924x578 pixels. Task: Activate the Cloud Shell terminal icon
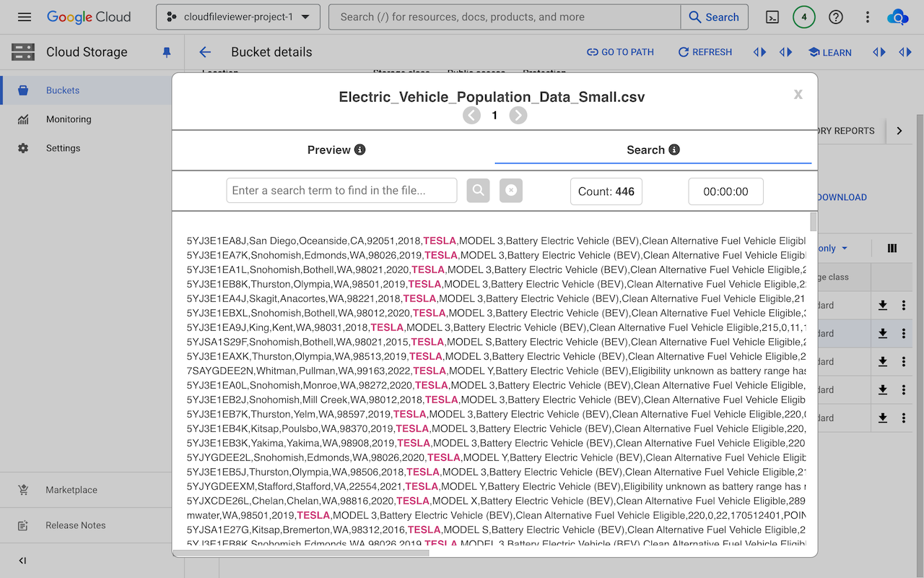[772, 17]
